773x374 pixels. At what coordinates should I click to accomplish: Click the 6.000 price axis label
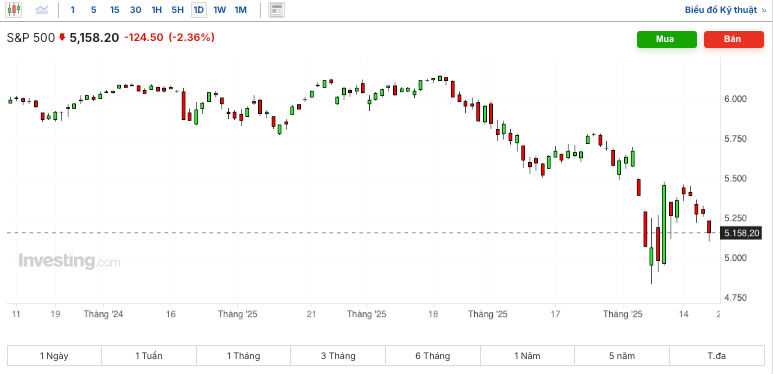tap(737, 99)
